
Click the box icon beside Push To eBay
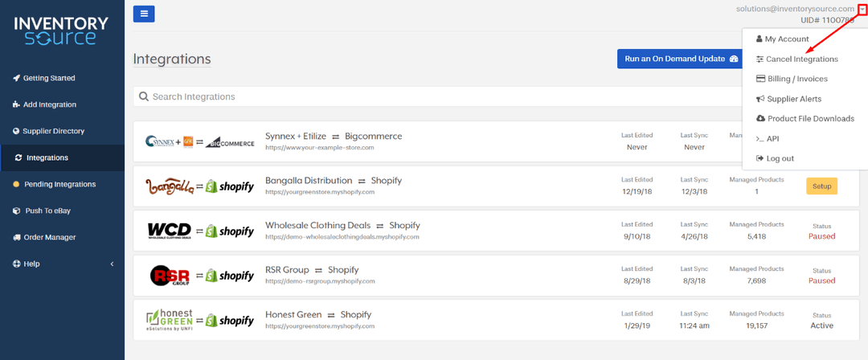pyautogui.click(x=17, y=211)
